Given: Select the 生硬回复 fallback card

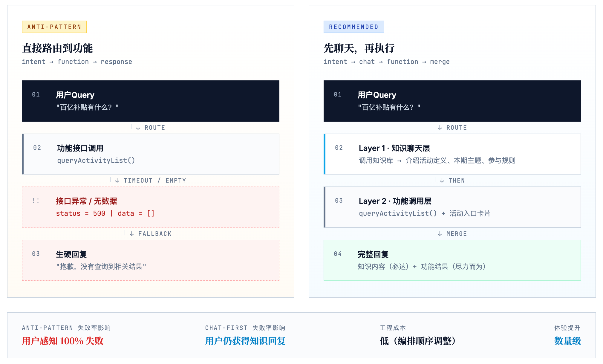Looking at the screenshot, I should pyautogui.click(x=150, y=260).
